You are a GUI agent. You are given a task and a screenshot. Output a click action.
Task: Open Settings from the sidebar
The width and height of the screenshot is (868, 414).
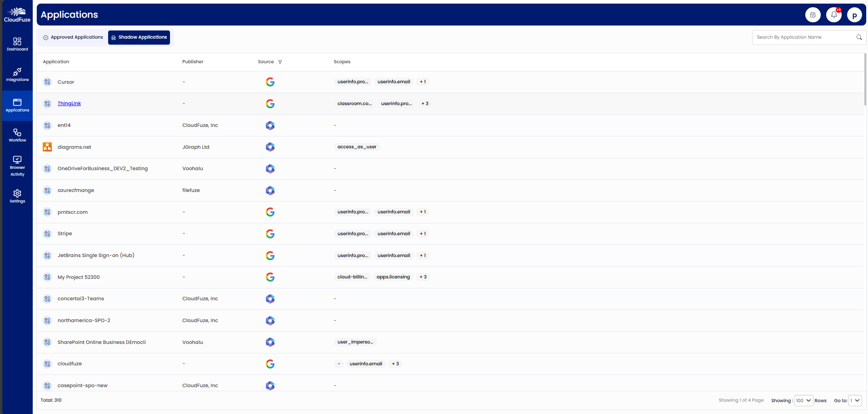[17, 195]
